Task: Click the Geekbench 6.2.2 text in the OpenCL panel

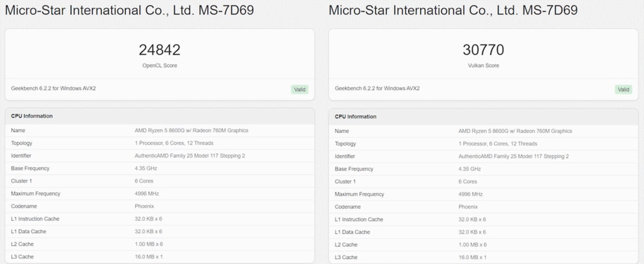Action: (53, 88)
